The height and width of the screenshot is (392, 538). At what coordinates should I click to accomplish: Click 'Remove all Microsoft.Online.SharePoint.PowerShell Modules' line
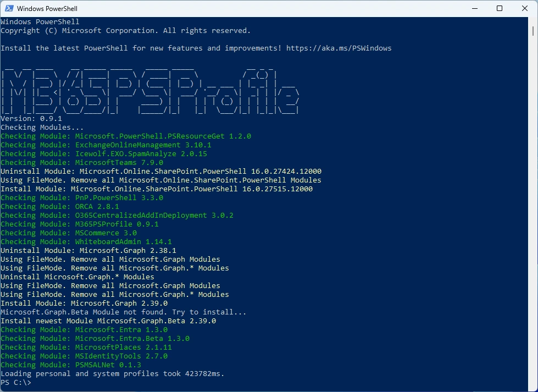(161, 180)
